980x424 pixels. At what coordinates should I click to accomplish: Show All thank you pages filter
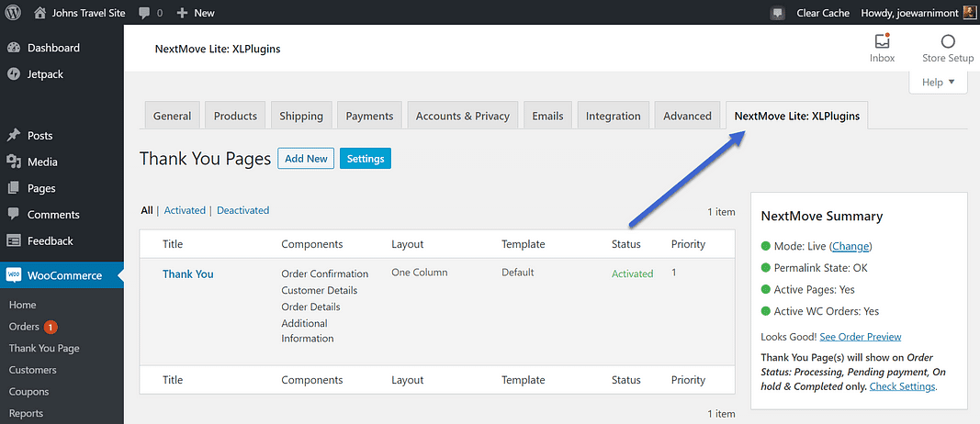point(147,210)
